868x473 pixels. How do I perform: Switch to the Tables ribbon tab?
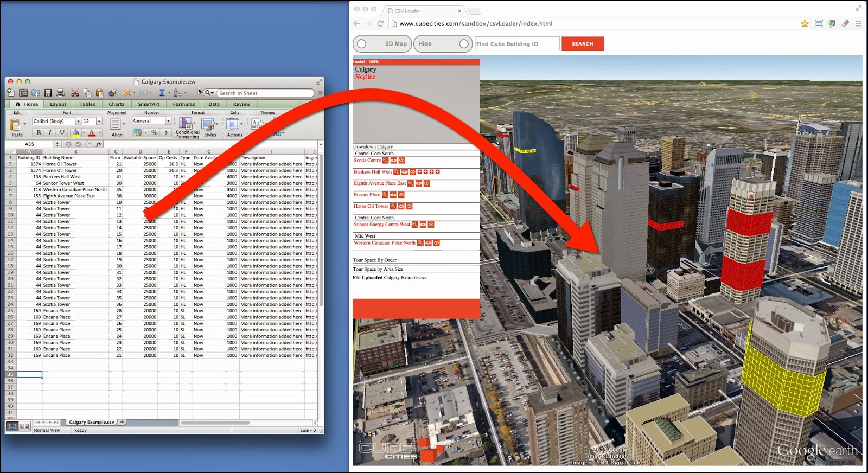click(87, 104)
